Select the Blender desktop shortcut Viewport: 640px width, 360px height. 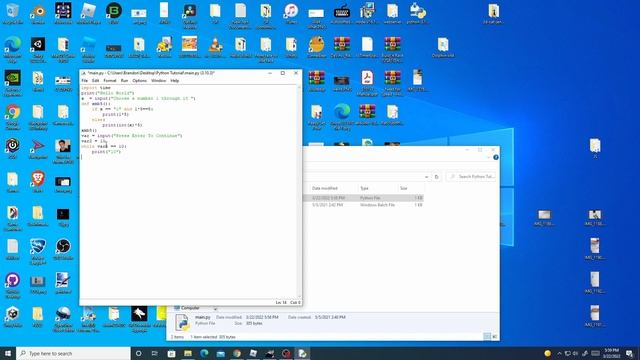coord(38,13)
